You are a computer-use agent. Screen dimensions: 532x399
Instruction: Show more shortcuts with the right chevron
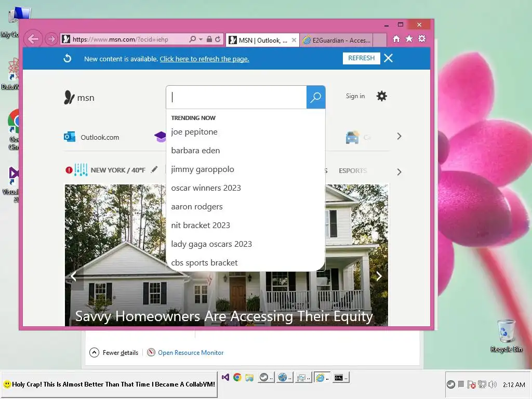coord(399,137)
